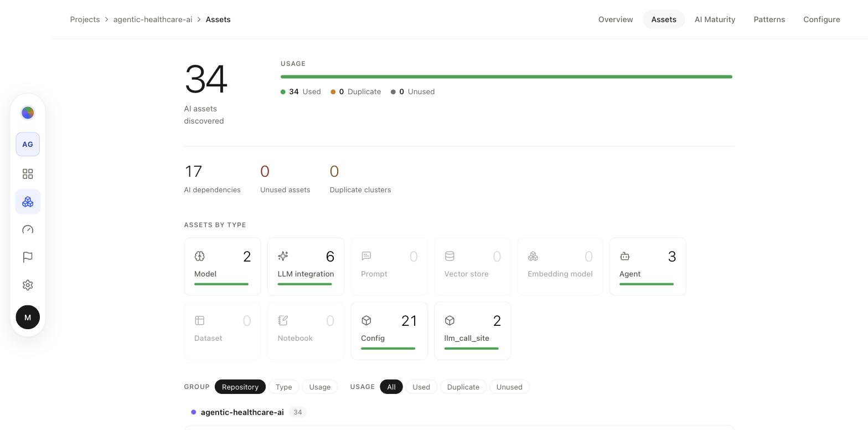Click the cube icon on llm_call_site card
This screenshot has width=868, height=430.
pos(449,320)
